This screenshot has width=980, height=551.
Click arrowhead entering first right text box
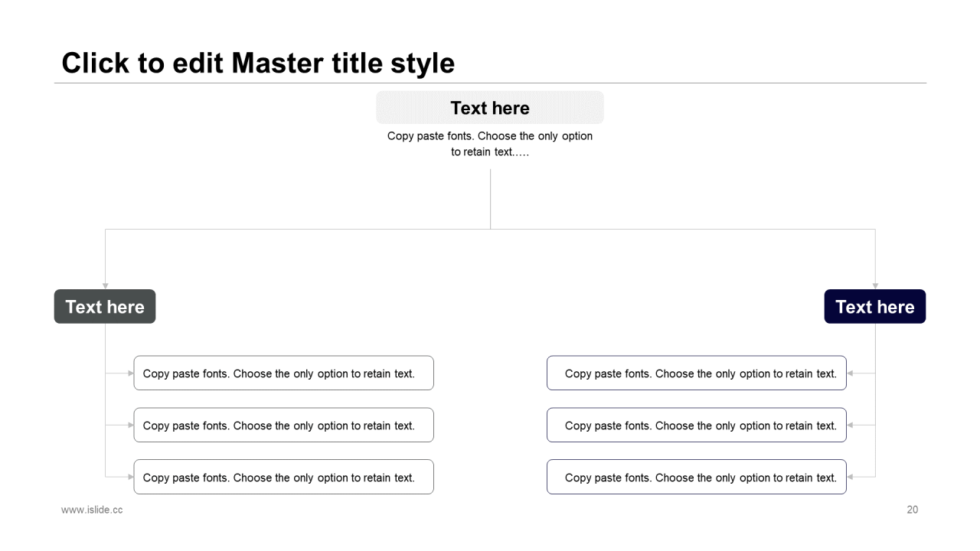click(851, 373)
